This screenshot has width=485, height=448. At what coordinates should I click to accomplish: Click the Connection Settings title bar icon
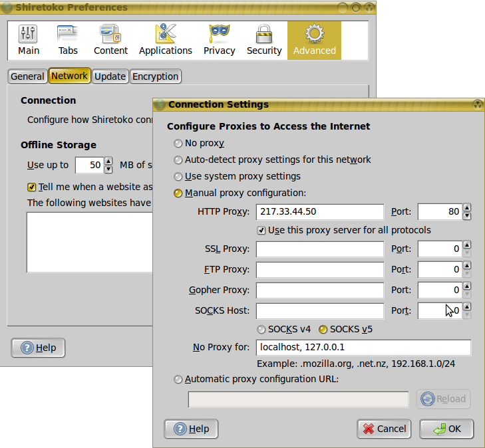click(x=160, y=104)
